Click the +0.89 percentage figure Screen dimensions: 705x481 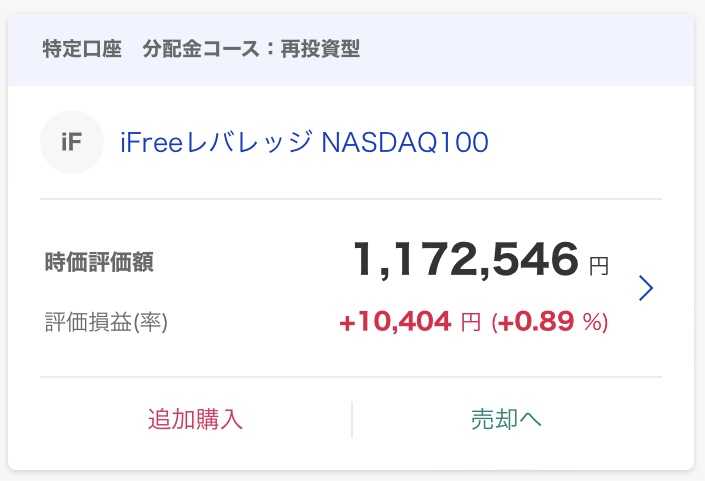click(x=536, y=322)
